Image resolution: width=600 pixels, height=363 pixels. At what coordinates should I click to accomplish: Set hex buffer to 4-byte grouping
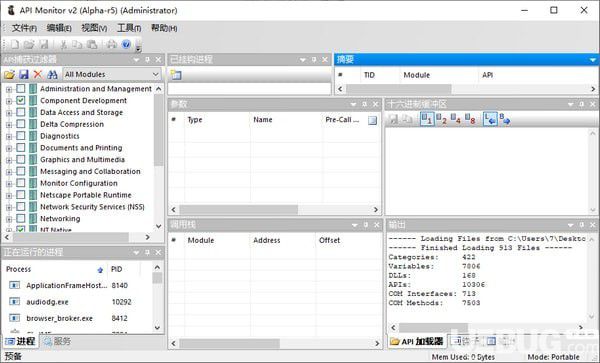tap(455, 119)
